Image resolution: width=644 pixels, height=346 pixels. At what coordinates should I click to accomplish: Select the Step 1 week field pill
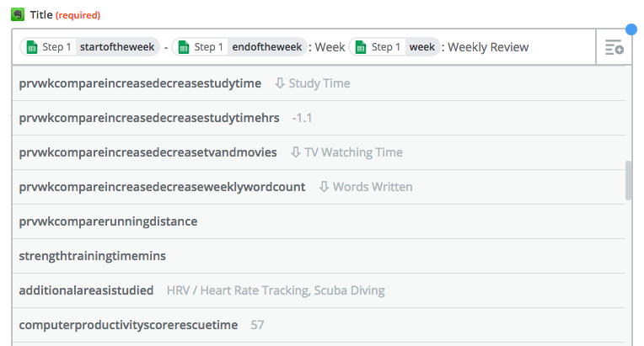tap(394, 47)
